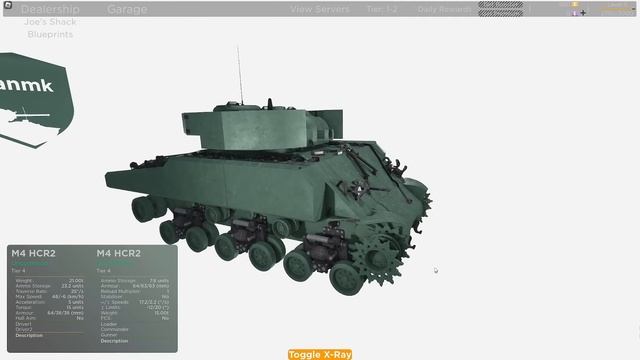This screenshot has width=640, height=360.
Task: Open the Dealership menu
Action: (x=50, y=9)
